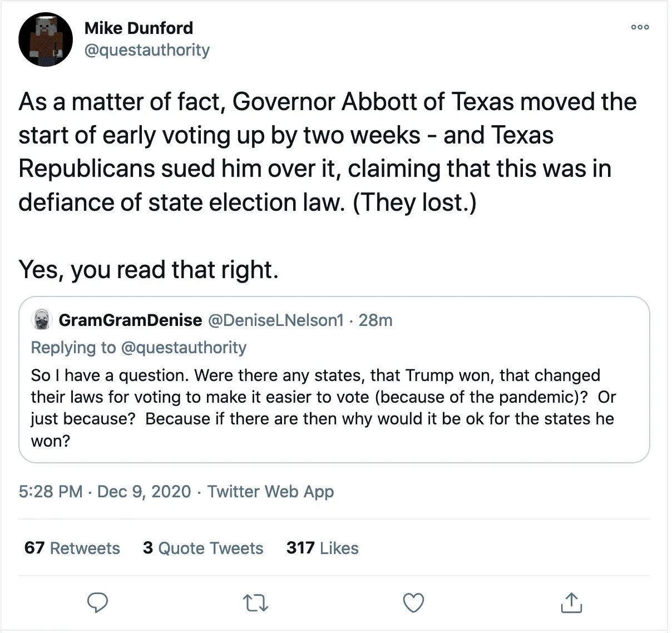
Task: Click @questauthority in Replying to line
Action: click(x=184, y=348)
